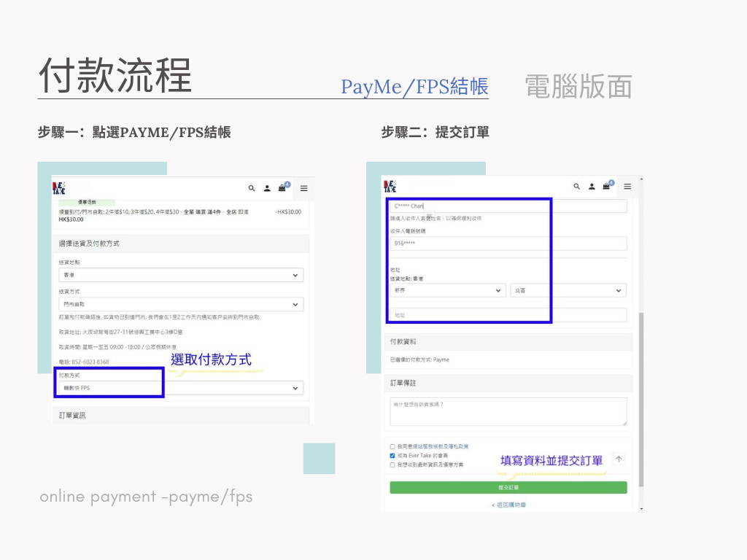The width and height of the screenshot is (747, 560).
Task: Click the search icon in step two screenshot
Action: [577, 187]
